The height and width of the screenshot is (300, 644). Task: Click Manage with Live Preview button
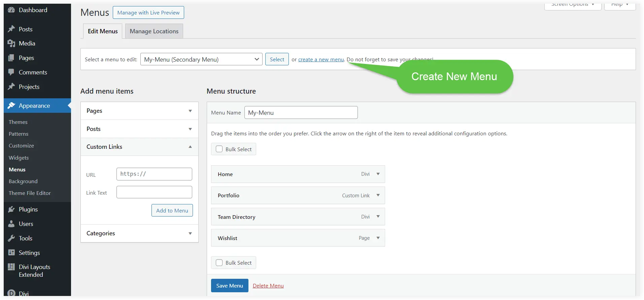click(148, 12)
